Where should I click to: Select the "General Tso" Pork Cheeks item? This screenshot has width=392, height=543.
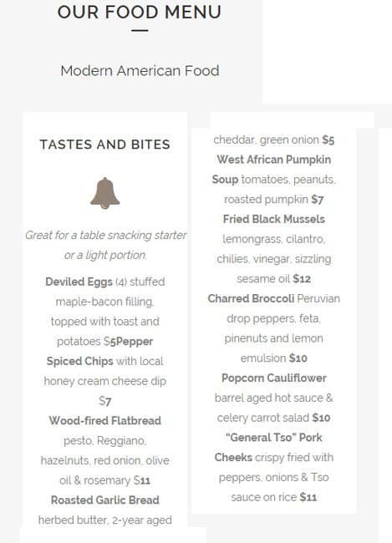[274, 448]
